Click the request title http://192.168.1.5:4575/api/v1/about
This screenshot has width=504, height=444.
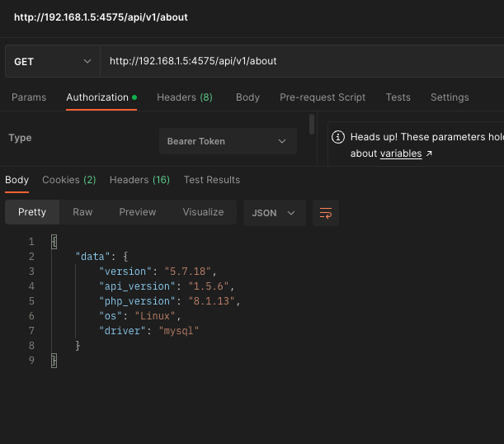[101, 17]
